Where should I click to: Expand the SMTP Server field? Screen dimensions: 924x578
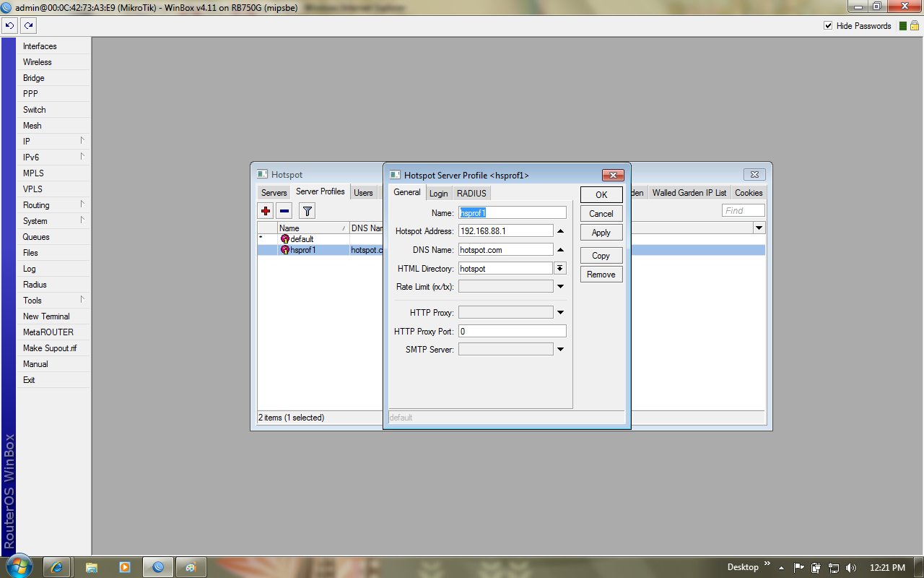point(560,350)
